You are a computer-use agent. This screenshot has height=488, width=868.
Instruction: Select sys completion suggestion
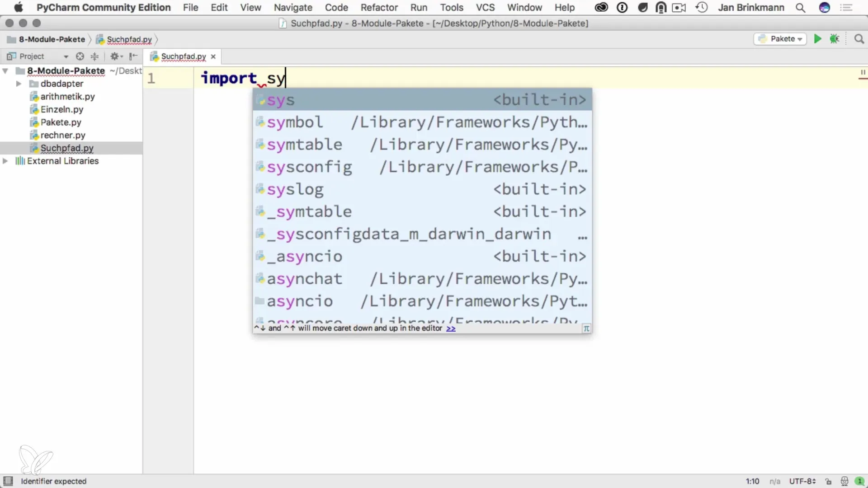tap(422, 100)
